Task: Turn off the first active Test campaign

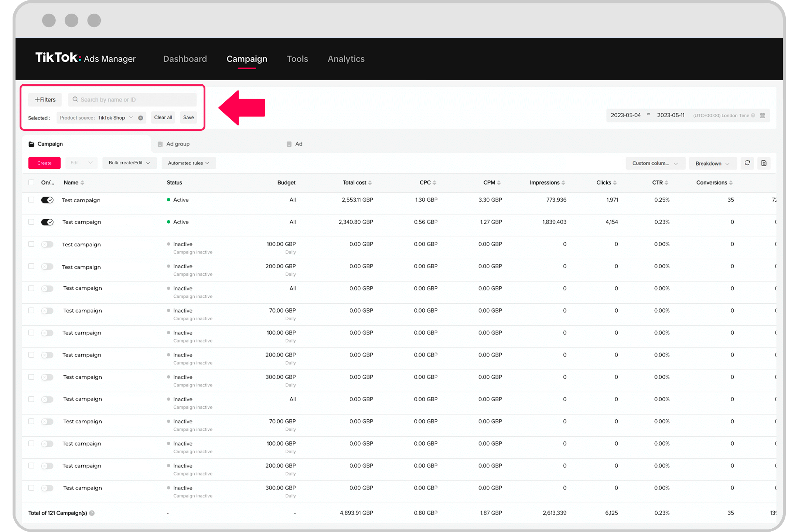Action: point(47,200)
